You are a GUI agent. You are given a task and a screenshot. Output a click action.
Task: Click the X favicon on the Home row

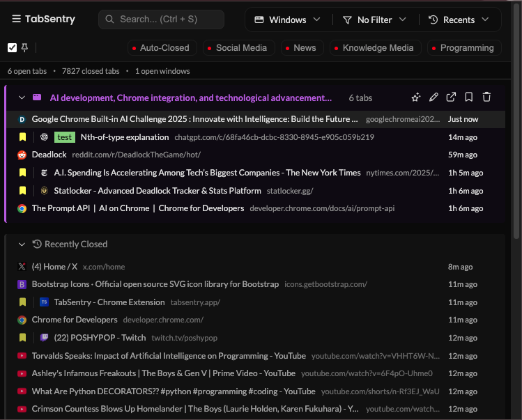pyautogui.click(x=22, y=267)
